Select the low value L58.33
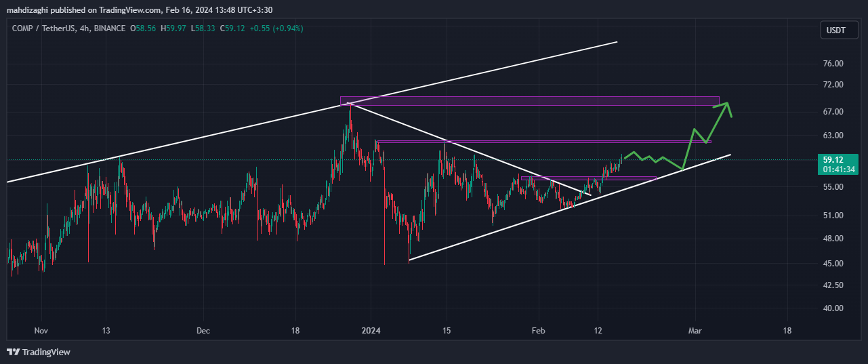 pos(203,28)
